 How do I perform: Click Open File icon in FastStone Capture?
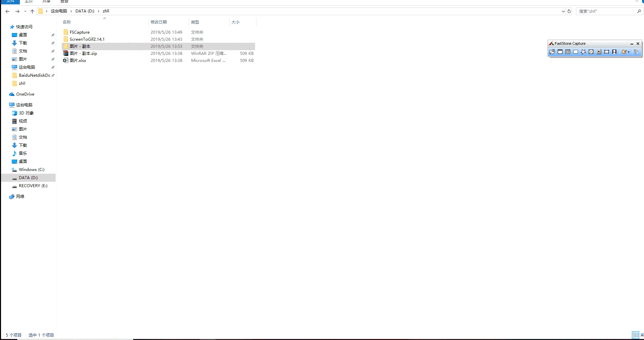[552, 52]
